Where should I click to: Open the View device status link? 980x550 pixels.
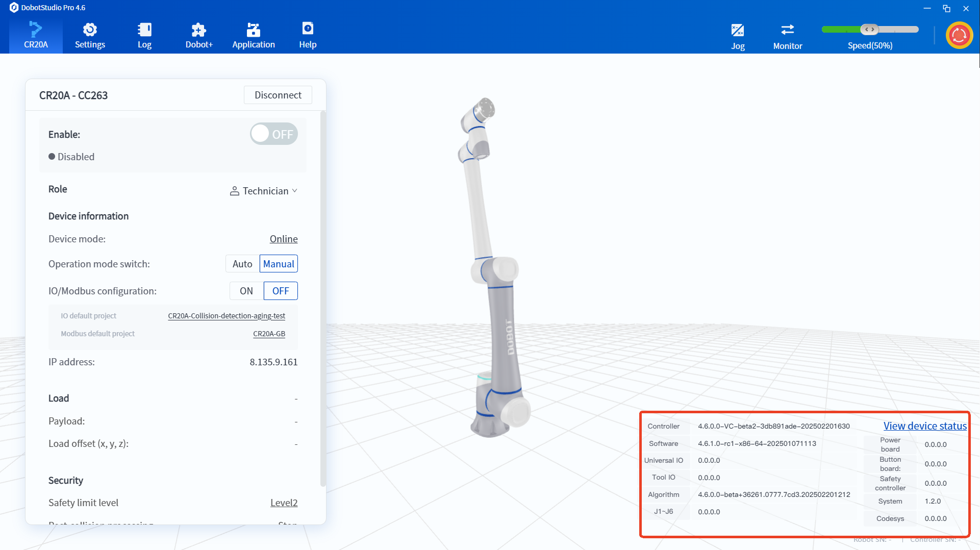924,426
